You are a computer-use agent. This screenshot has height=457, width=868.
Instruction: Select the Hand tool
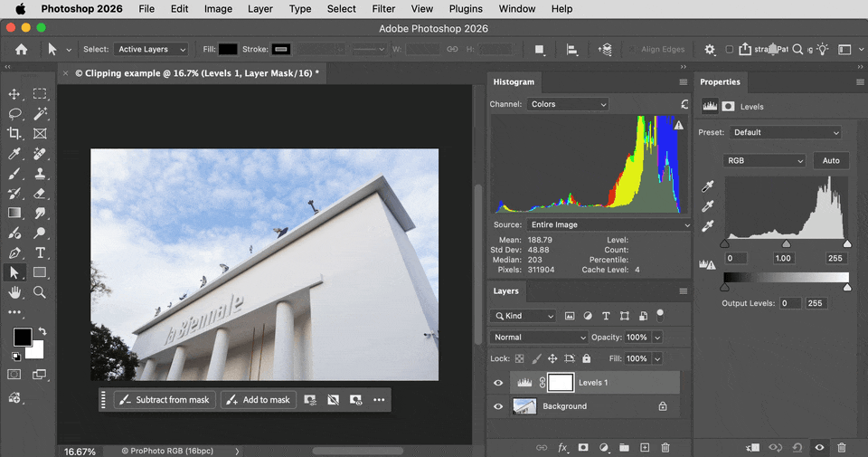tap(14, 292)
